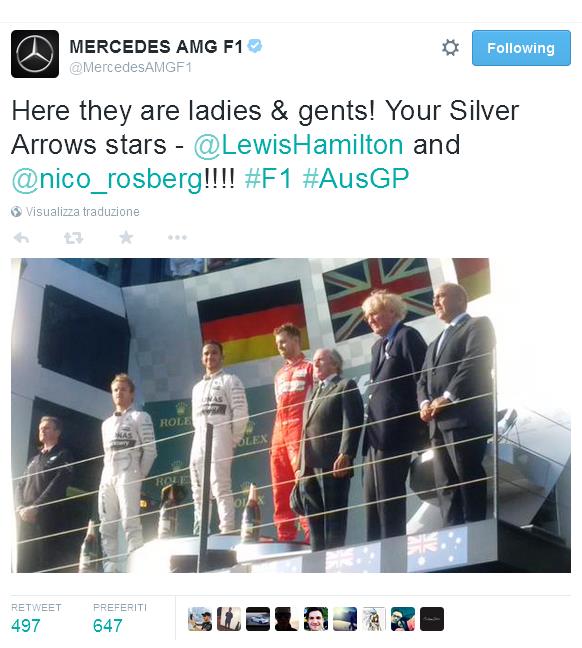This screenshot has width=582, height=648.
Task: Open the #AusGP hashtag
Action: point(356,179)
